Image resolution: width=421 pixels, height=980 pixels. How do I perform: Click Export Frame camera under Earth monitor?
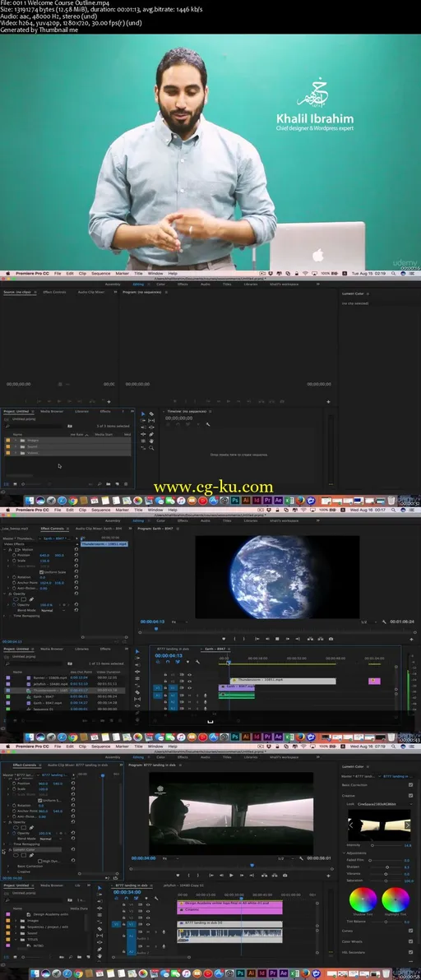331,639
